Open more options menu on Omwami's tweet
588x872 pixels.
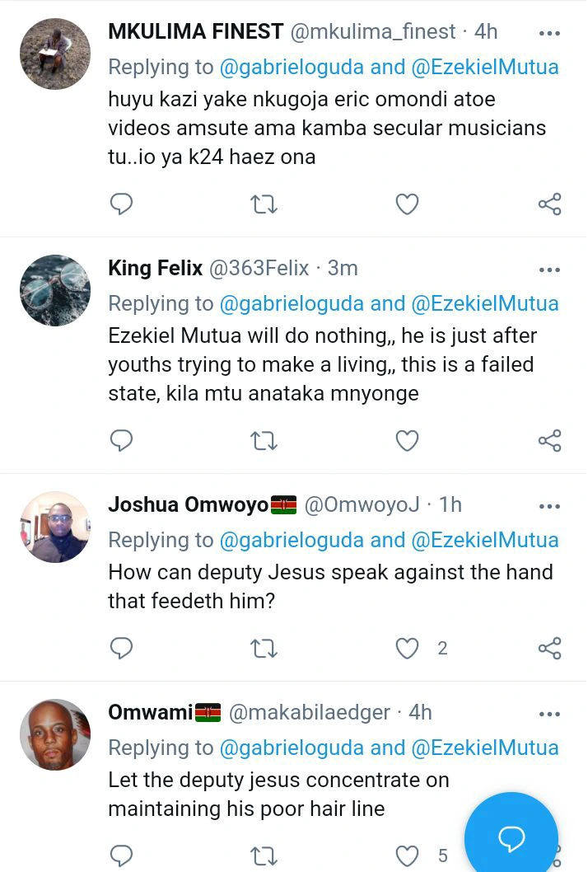(549, 713)
